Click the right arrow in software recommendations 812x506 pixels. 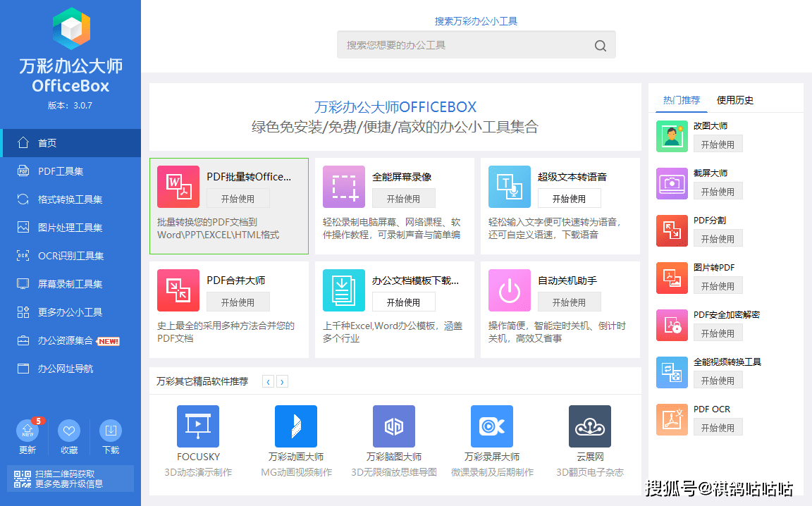283,381
